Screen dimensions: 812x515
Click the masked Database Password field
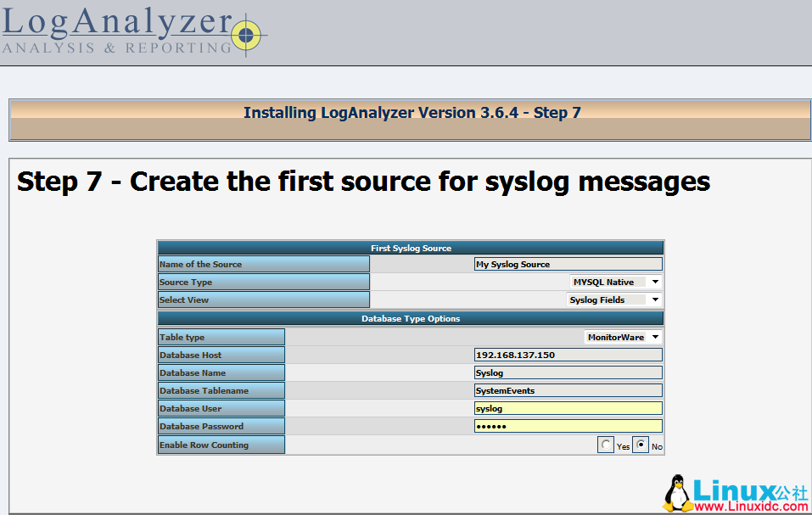(x=568, y=426)
